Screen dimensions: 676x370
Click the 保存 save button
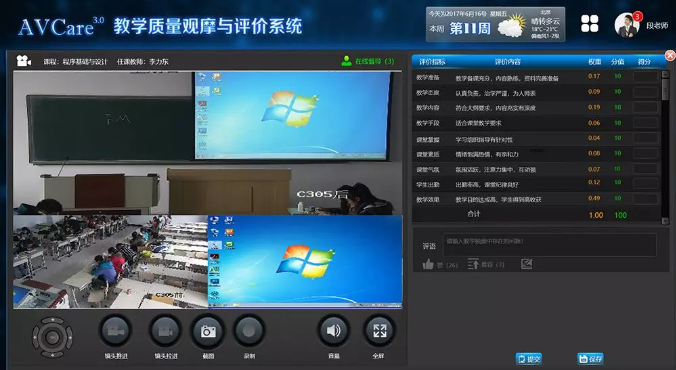pyautogui.click(x=590, y=359)
